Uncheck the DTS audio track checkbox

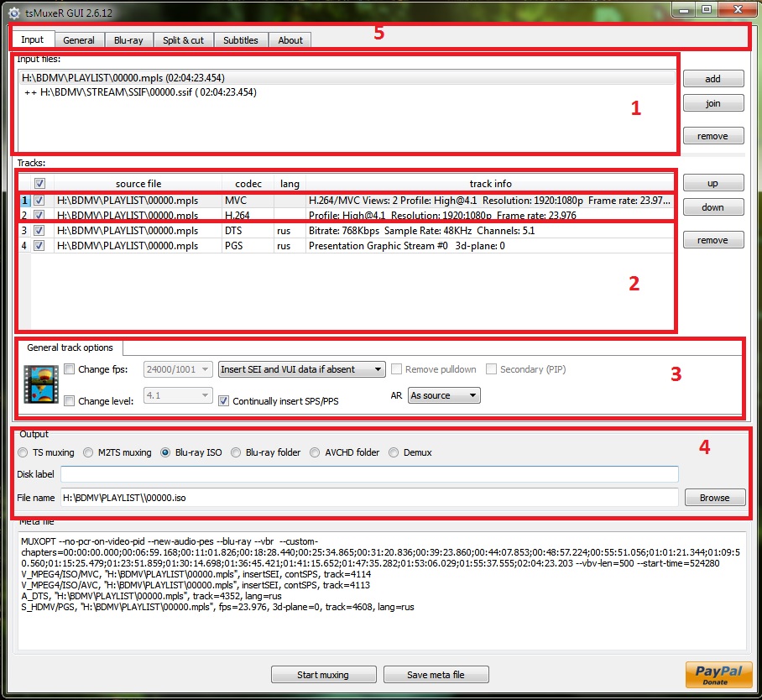[x=39, y=231]
